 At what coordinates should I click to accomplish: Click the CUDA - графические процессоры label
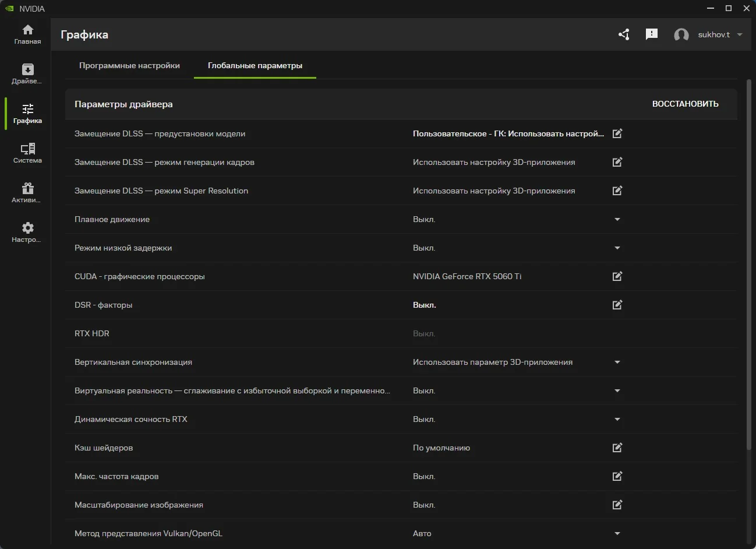click(140, 276)
